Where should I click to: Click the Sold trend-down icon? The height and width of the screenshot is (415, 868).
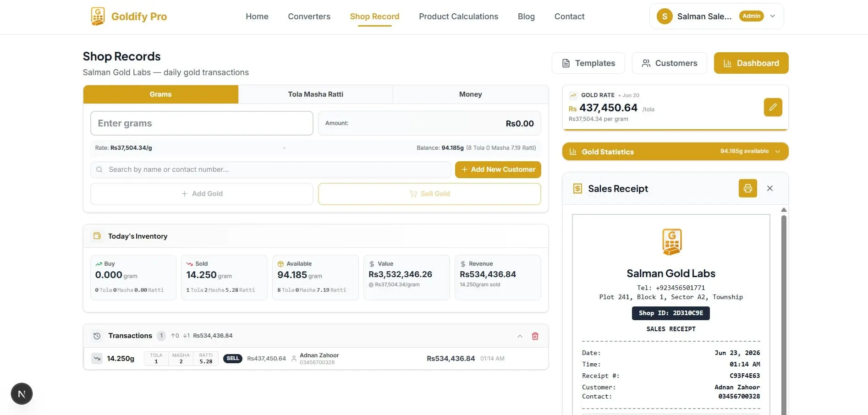[190, 264]
